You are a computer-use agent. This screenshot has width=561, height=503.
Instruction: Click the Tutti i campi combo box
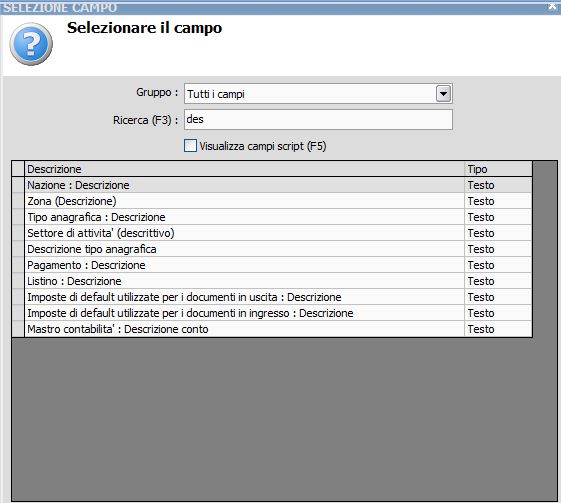(318, 94)
